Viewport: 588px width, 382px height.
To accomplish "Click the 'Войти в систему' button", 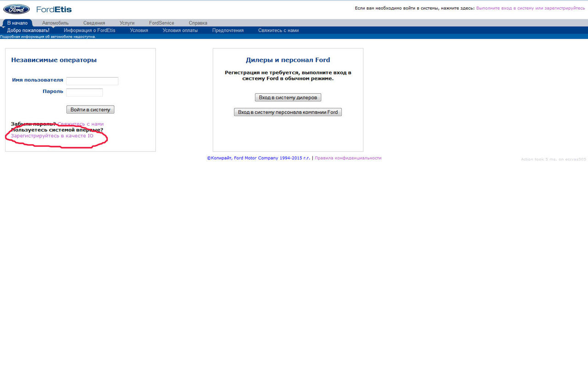I will pyautogui.click(x=90, y=110).
